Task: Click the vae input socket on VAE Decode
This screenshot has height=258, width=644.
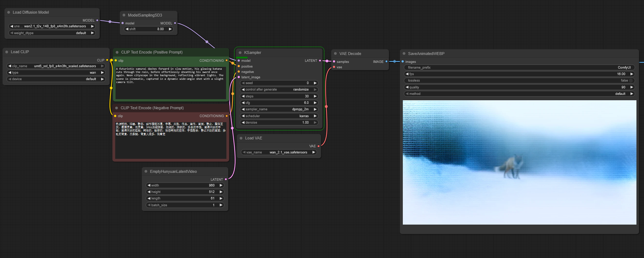Action: click(334, 67)
